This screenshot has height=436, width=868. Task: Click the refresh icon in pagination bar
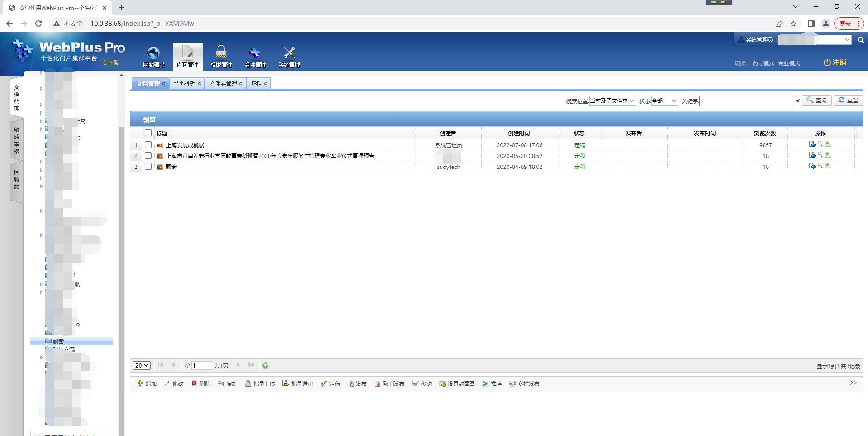click(x=266, y=365)
